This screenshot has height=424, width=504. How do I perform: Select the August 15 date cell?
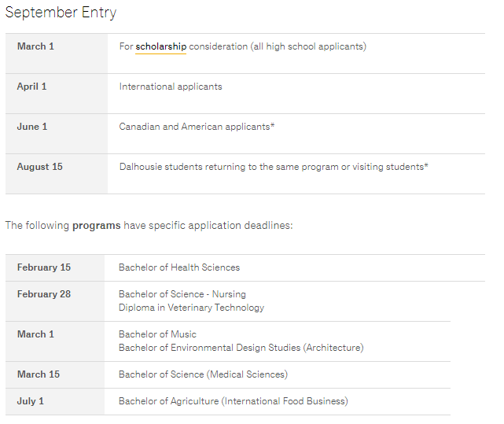click(x=40, y=167)
